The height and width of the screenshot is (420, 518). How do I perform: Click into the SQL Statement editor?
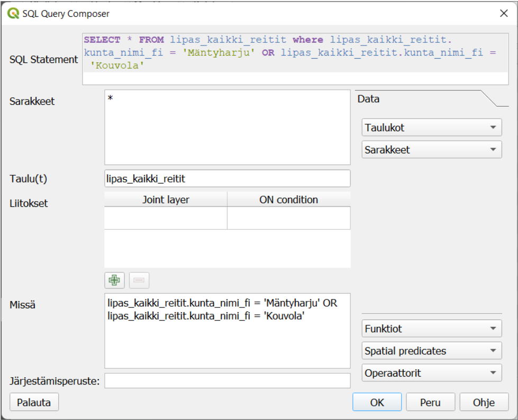click(295, 59)
